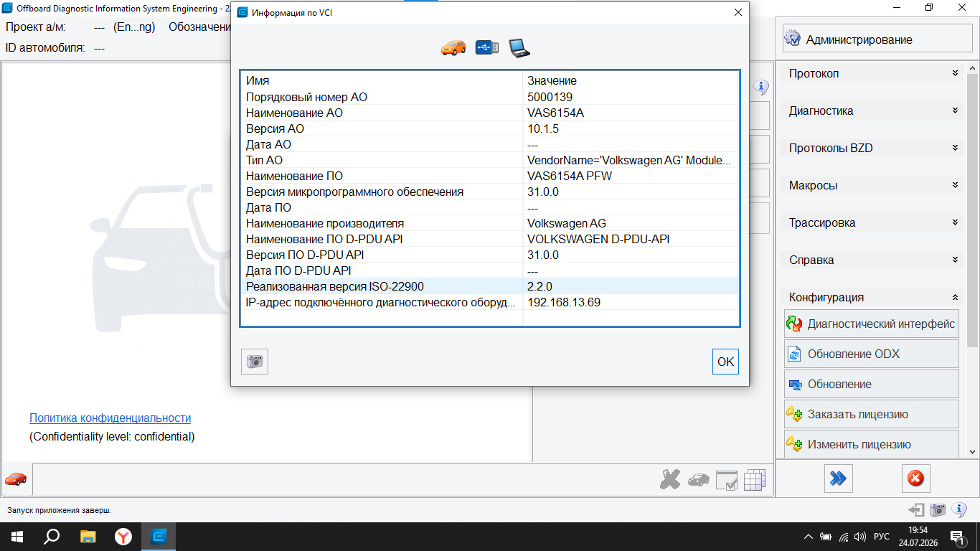Select row Реализованная версия ISO-22900
980x551 pixels.
coord(489,286)
